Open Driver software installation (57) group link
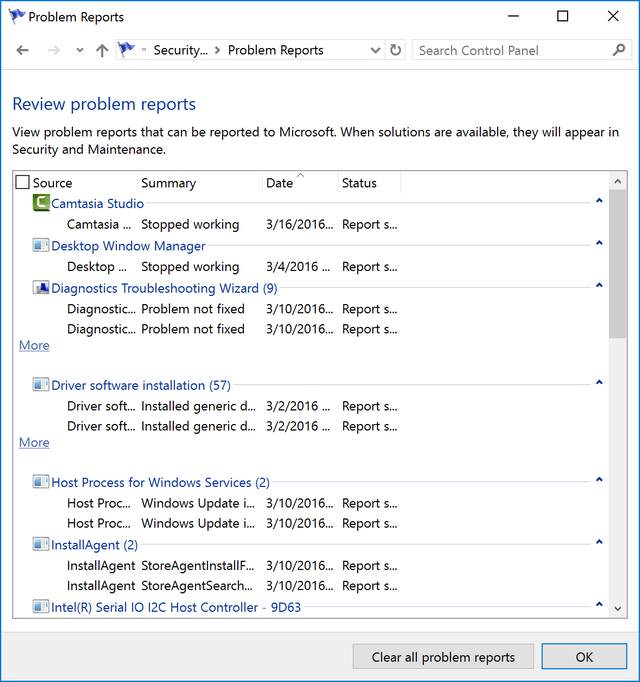Screen dimensions: 640x682 pos(141,385)
